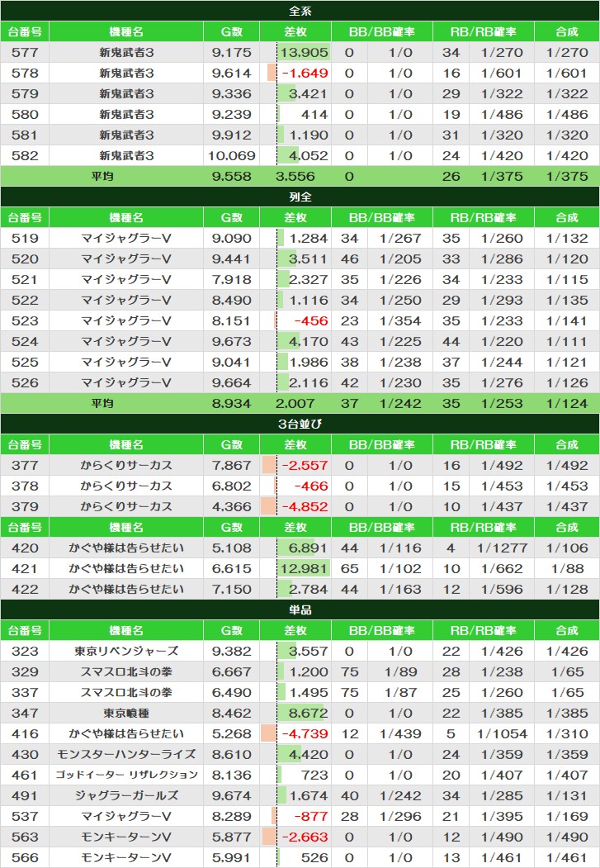Viewport: 600px width, 868px height.
Task: Select machine number 578
Action: [x=25, y=73]
